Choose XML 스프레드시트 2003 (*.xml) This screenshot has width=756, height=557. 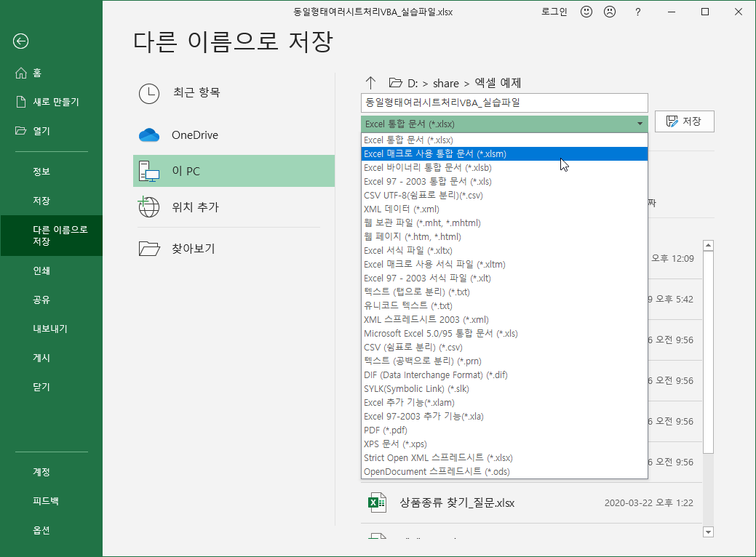click(504, 319)
